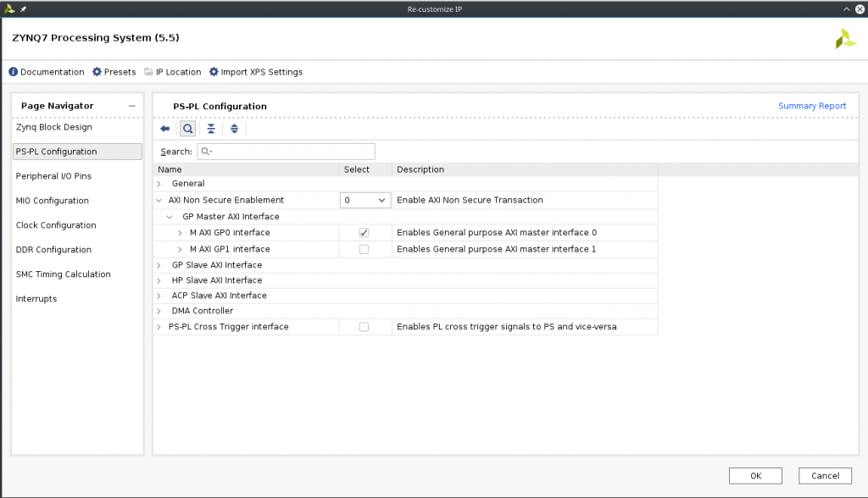Click Import XPS Settings gear icon

(214, 72)
